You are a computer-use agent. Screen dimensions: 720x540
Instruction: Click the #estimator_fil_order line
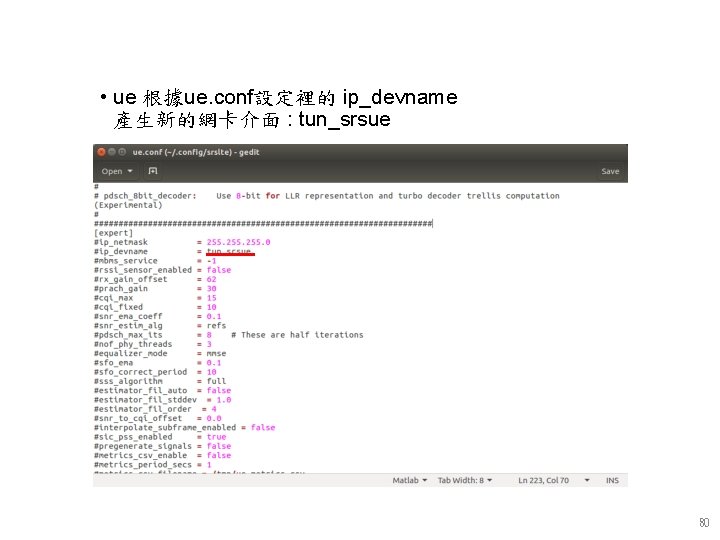click(x=155, y=409)
